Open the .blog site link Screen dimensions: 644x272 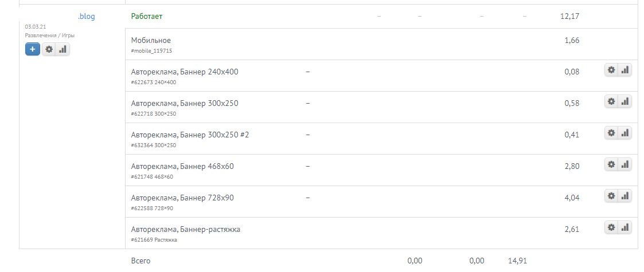coord(86,17)
